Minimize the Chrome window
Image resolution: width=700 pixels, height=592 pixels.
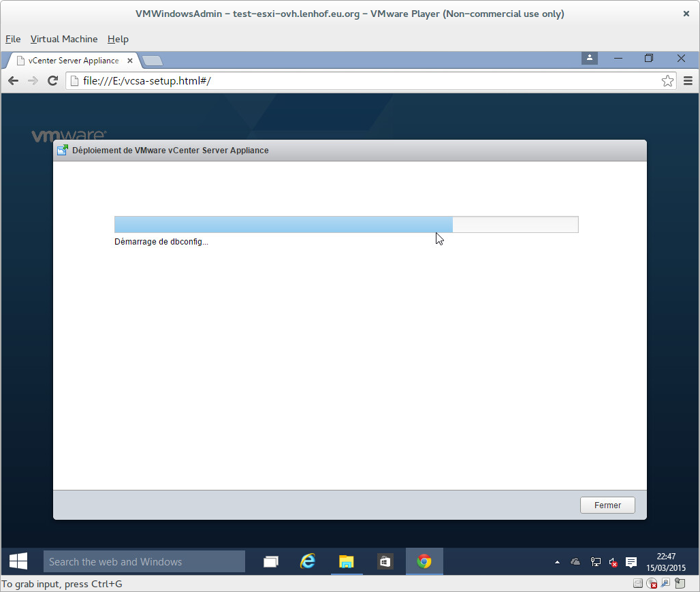tap(618, 58)
